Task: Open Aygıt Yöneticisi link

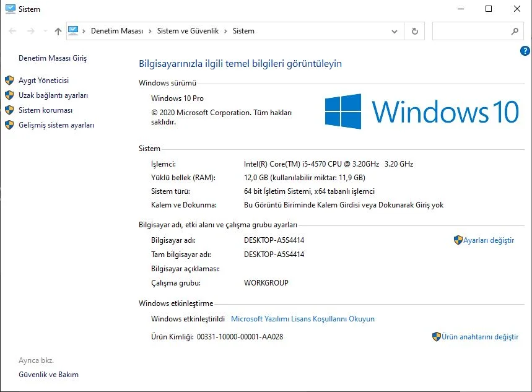Action: coord(43,81)
